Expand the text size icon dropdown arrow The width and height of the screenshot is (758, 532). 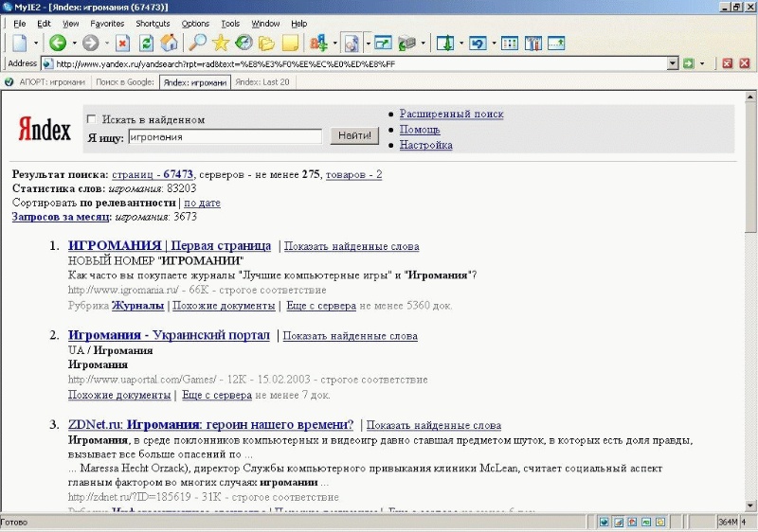coord(334,44)
